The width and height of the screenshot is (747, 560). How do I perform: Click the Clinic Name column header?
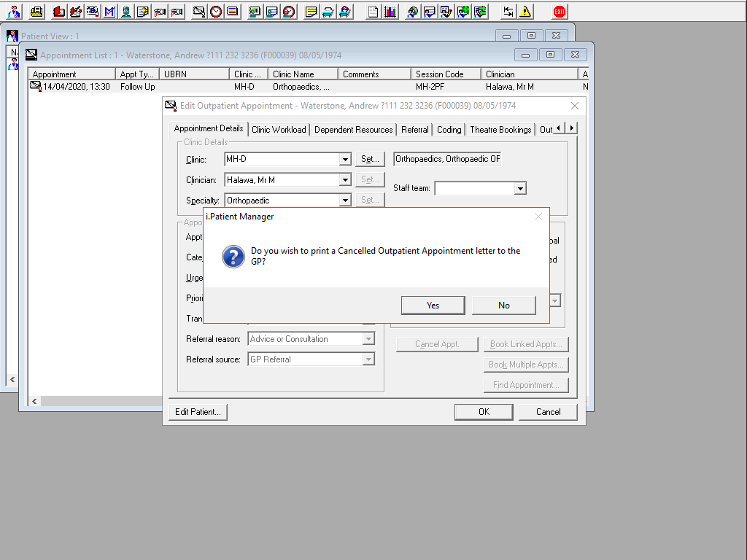[x=303, y=74]
